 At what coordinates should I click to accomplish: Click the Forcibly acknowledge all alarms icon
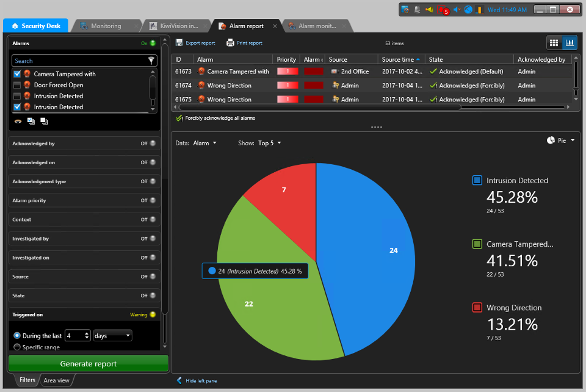[179, 118]
